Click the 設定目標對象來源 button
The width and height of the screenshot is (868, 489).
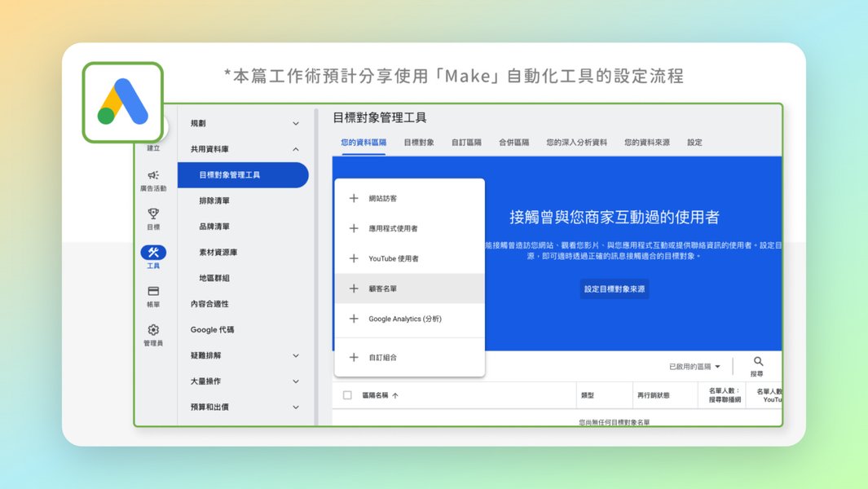point(615,289)
